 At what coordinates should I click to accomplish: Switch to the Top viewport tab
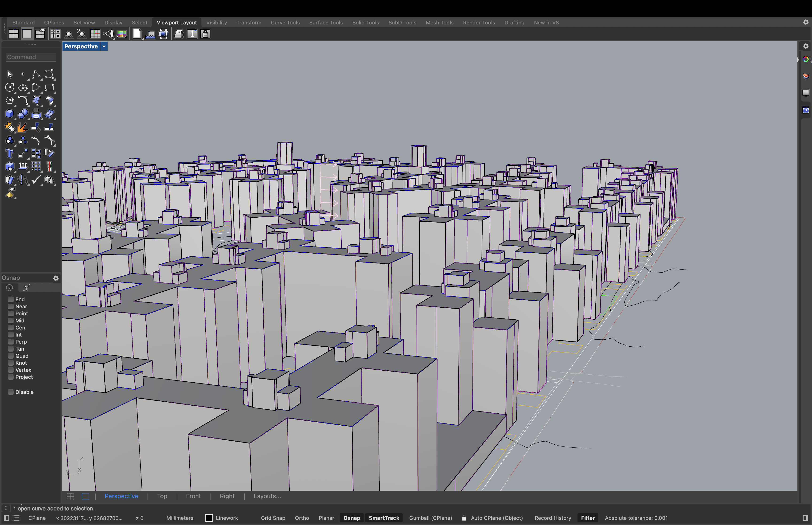(162, 496)
